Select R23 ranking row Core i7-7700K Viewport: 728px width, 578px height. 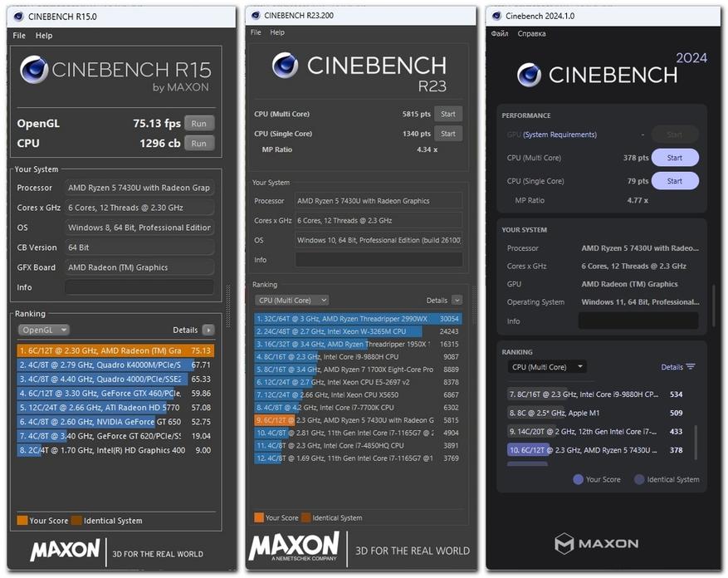(358, 408)
